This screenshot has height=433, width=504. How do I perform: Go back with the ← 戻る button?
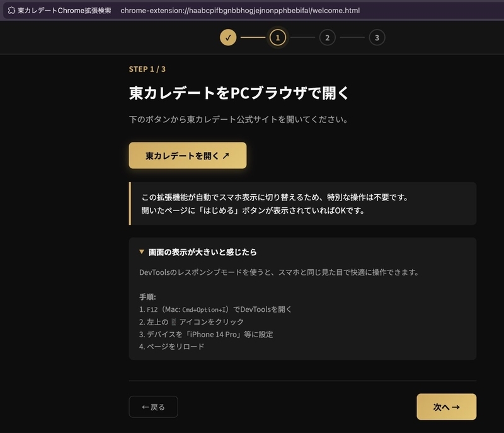tap(153, 407)
